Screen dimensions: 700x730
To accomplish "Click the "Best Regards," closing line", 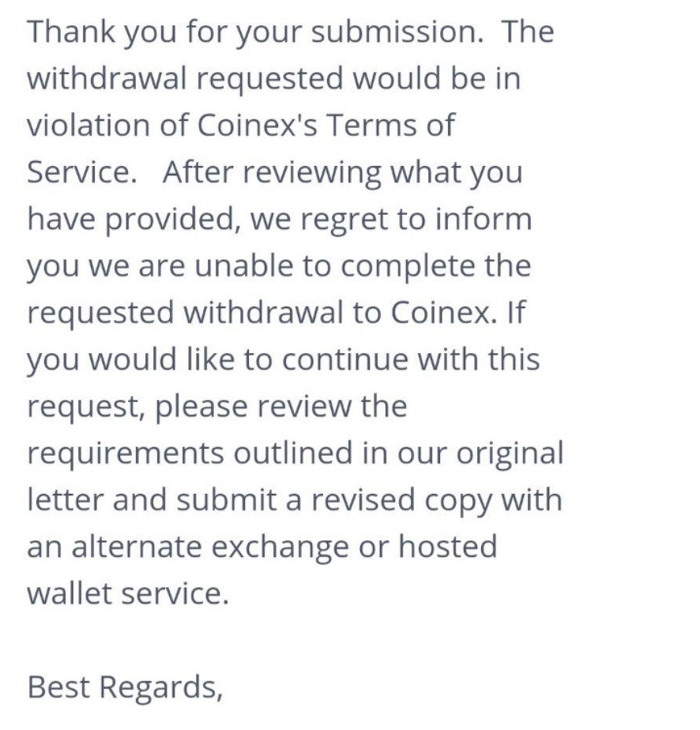I will point(125,688).
